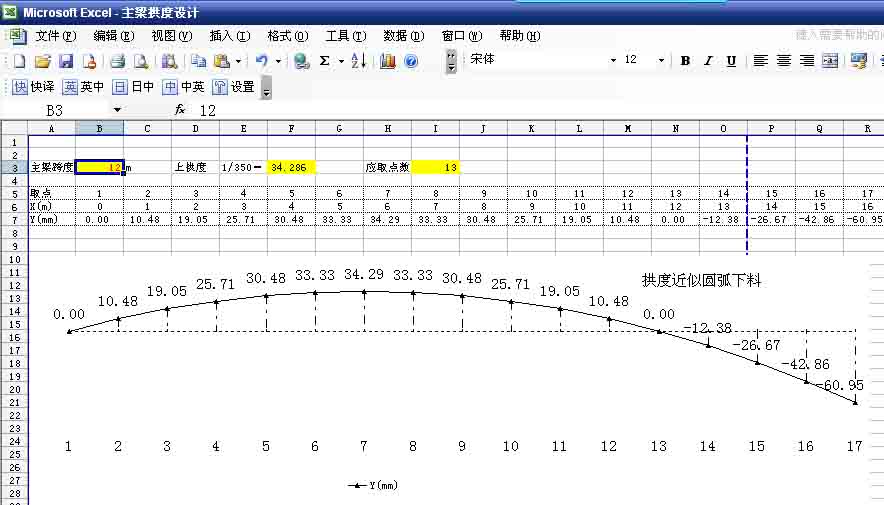The image size is (884, 505).
Task: Select cell D3 labeled 上拱度
Action: tap(195, 167)
